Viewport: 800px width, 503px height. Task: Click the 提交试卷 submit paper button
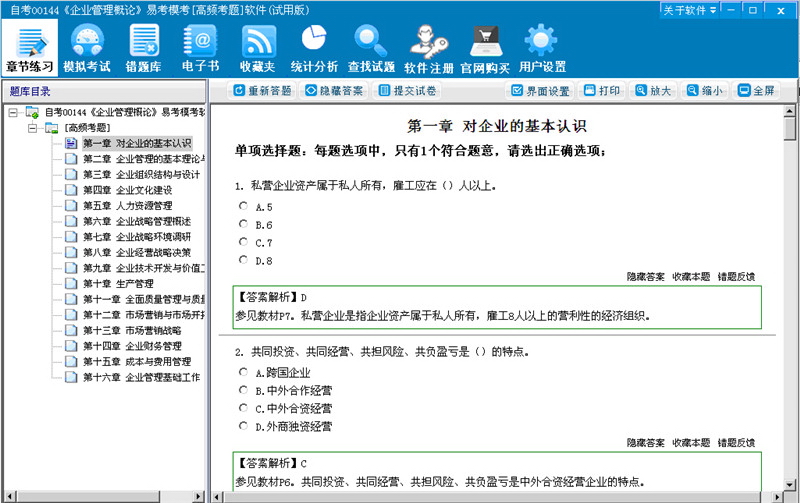(407, 91)
